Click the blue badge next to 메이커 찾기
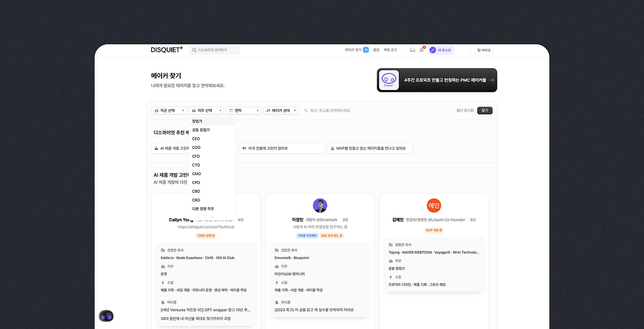644x329 pixels. [x=366, y=50]
